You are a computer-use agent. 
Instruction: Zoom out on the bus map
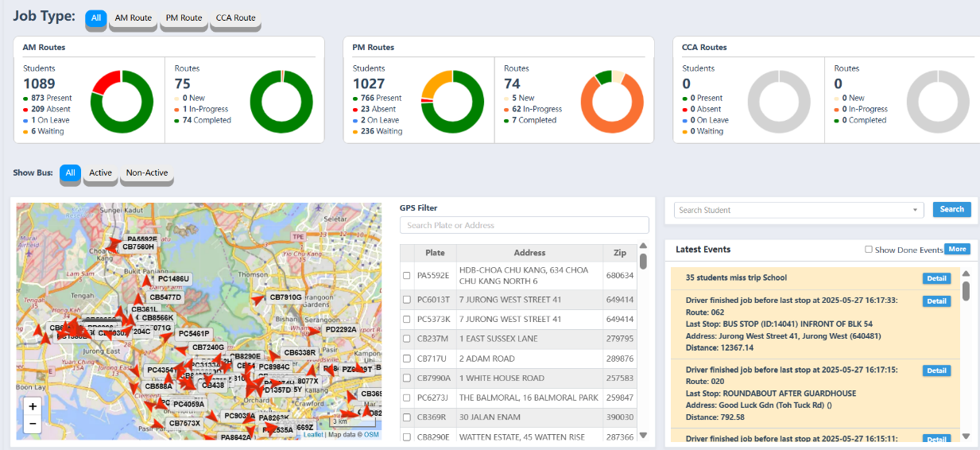coord(33,424)
